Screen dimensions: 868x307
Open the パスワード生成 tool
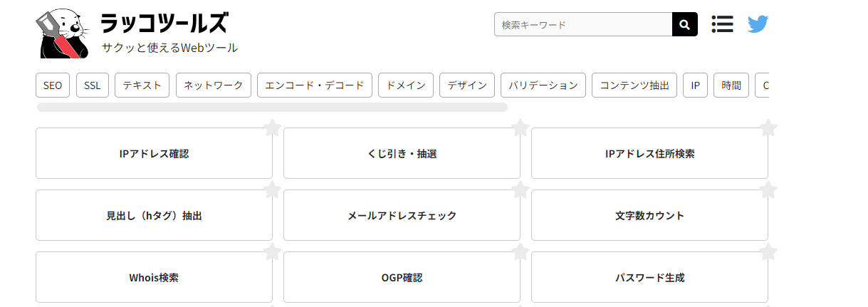pos(649,277)
